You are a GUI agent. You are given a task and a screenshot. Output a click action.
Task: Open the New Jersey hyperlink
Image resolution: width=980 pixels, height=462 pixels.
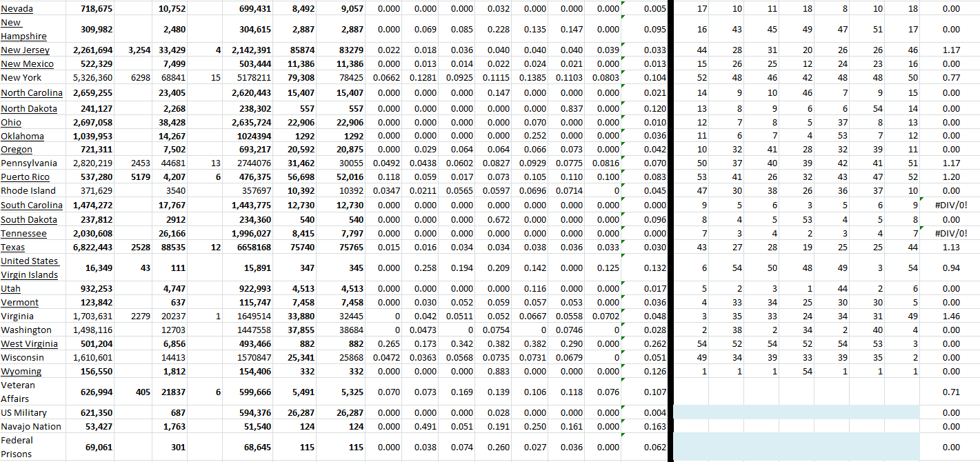(25, 50)
